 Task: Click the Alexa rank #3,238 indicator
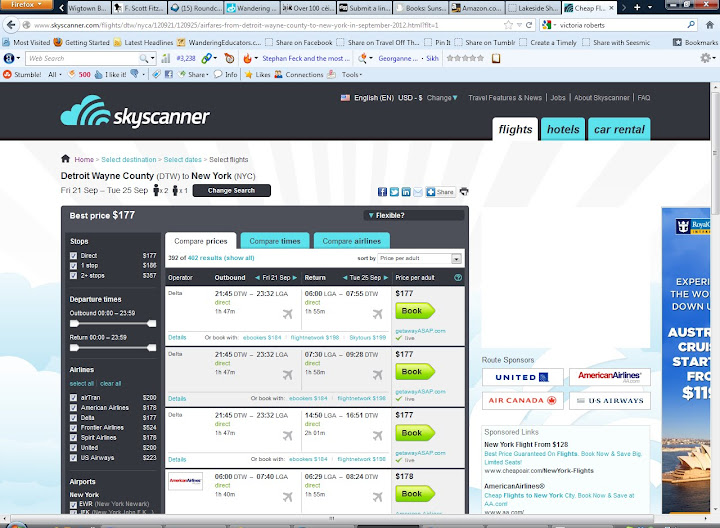[x=186, y=58]
